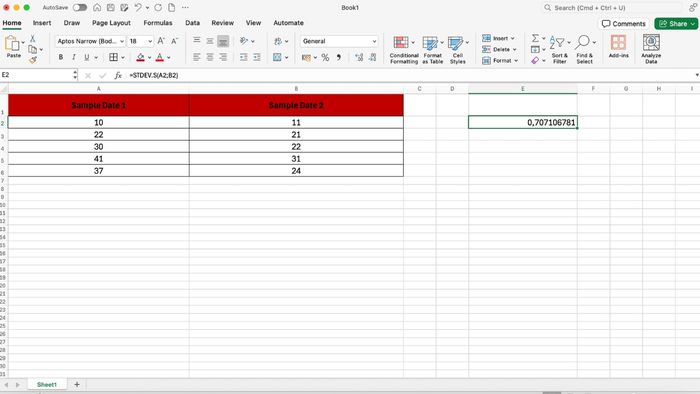Toggle the AutoSave switch
Image resolution: width=700 pixels, height=394 pixels.
[x=80, y=8]
